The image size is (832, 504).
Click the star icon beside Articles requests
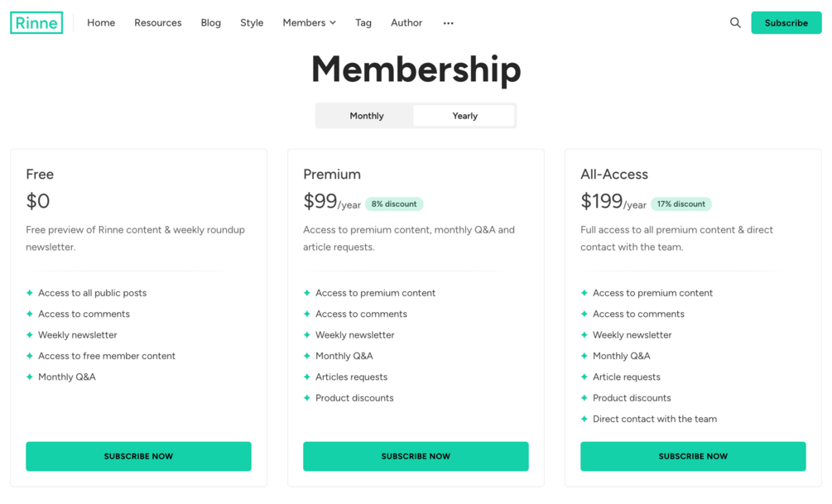(x=307, y=377)
